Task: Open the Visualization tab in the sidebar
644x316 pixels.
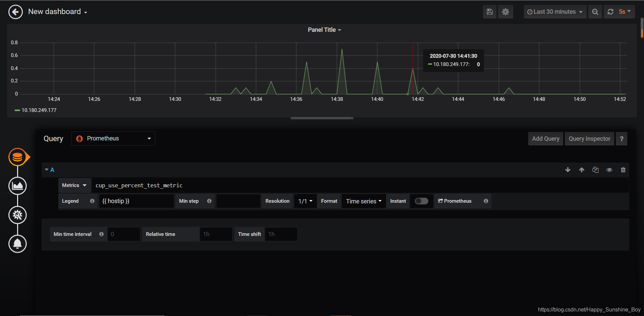Action: click(x=17, y=186)
